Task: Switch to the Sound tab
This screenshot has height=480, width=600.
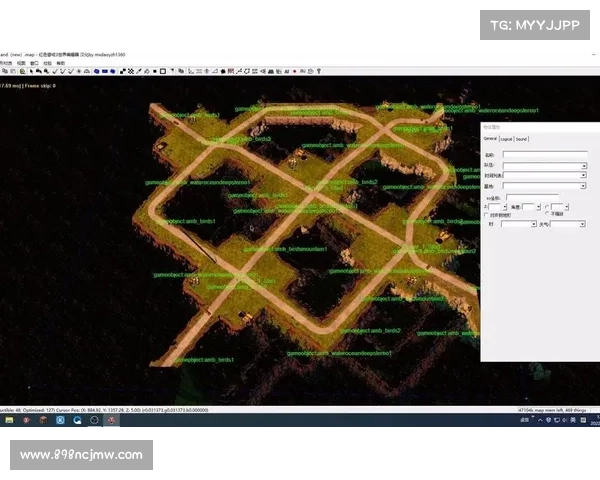Action: click(x=521, y=139)
